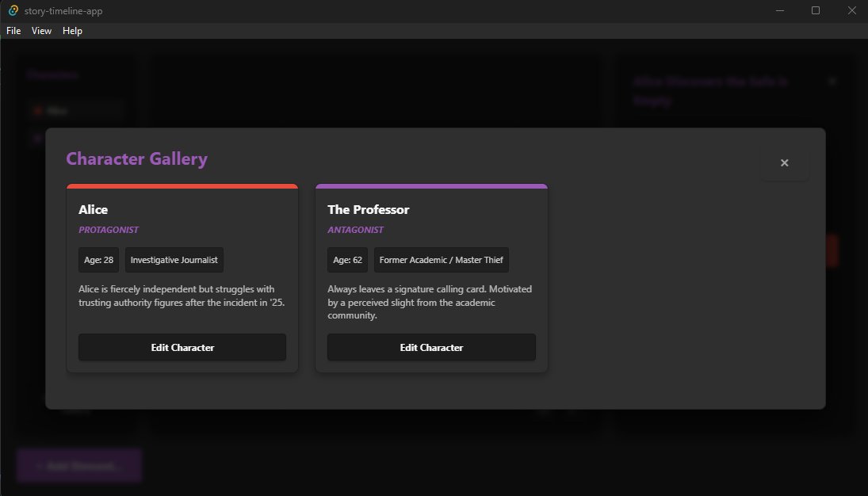Open the File menu
The image size is (868, 496).
13,31
